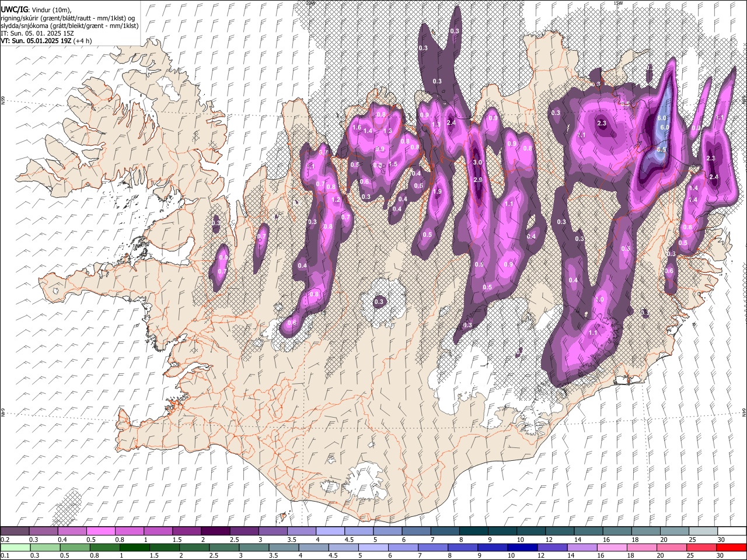747x560 pixels.
Task: Click the '0.2' label on the snow scale
Action: (x=5, y=540)
